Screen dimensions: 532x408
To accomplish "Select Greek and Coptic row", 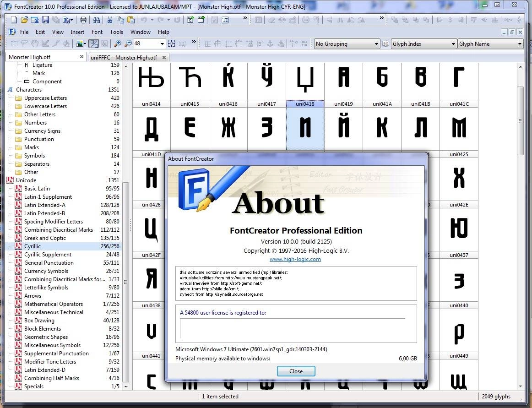I will click(45, 238).
